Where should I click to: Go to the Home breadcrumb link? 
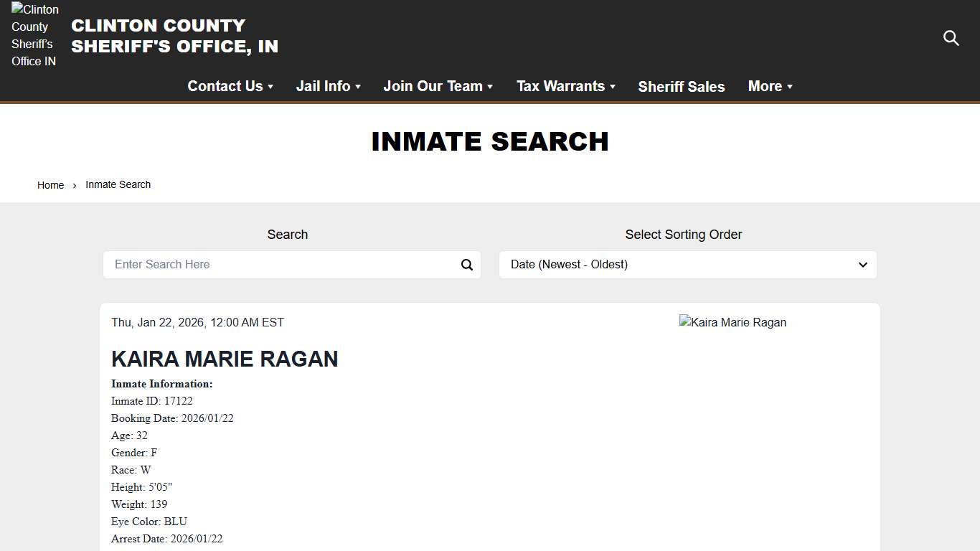pos(50,184)
